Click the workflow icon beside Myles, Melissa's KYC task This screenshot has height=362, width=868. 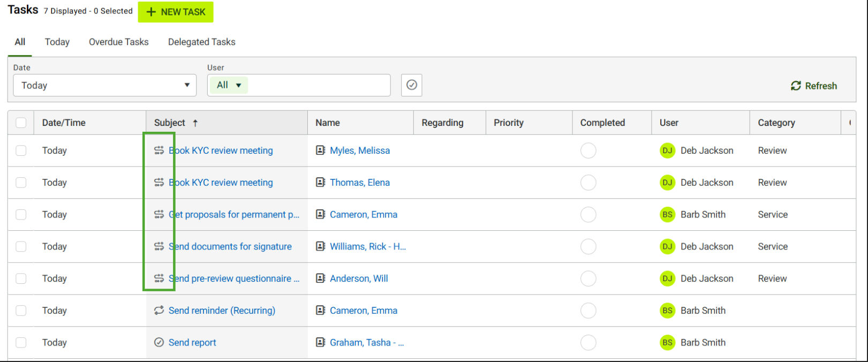click(159, 150)
